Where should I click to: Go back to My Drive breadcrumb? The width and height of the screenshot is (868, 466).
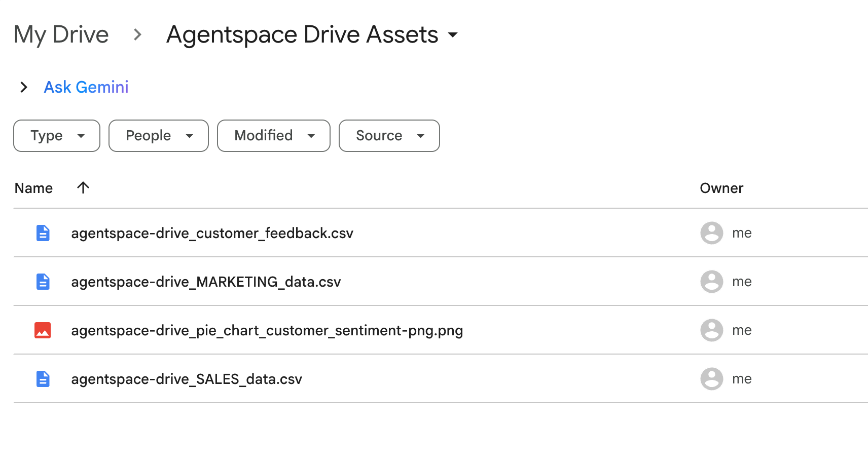point(61,35)
